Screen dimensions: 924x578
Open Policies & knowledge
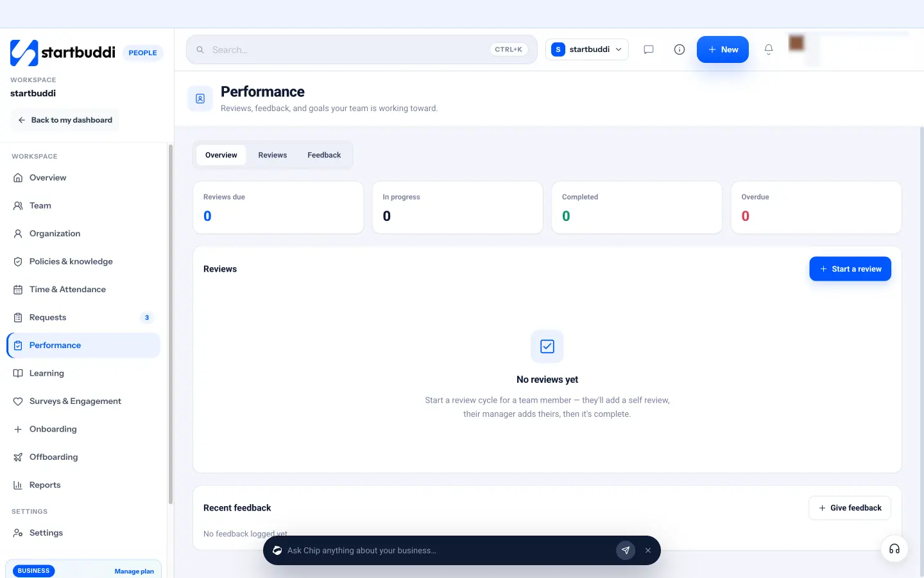(83, 261)
